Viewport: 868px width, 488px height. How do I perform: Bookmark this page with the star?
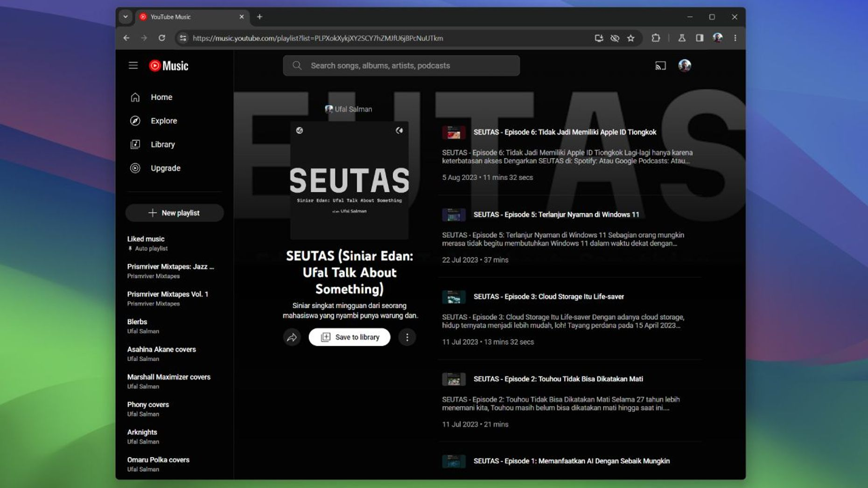tap(631, 38)
